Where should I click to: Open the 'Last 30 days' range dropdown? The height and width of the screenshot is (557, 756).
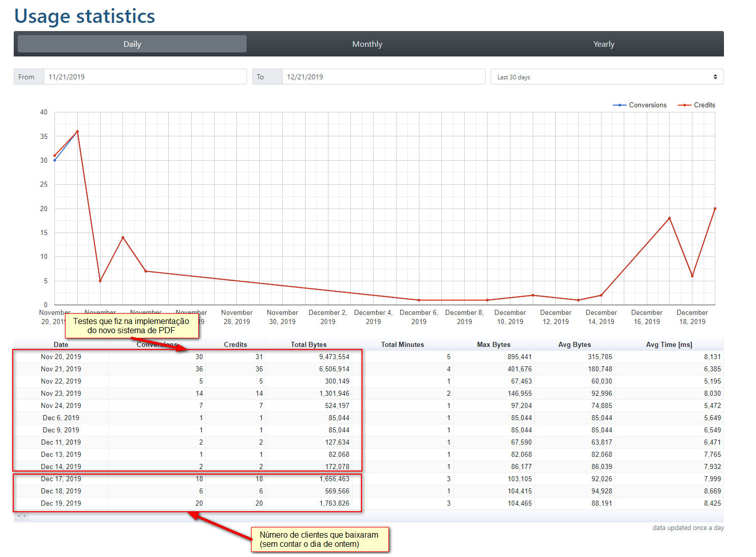tap(607, 77)
